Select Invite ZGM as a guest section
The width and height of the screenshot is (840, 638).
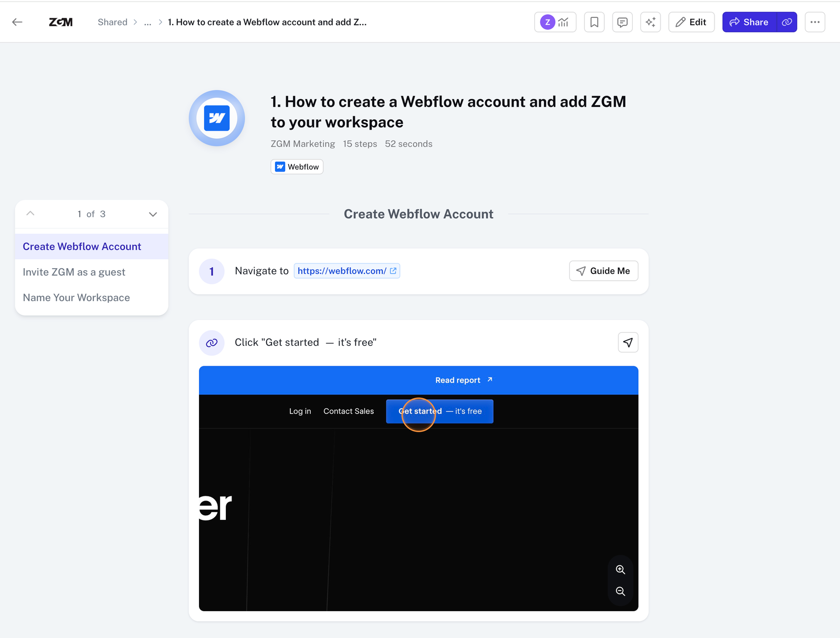(x=74, y=272)
